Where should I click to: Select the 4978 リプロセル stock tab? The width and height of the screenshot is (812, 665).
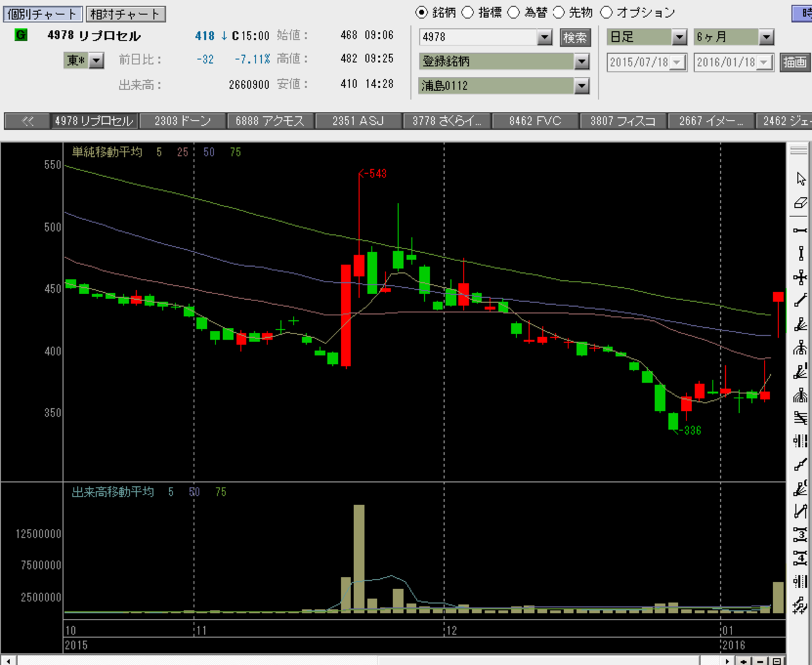click(94, 121)
